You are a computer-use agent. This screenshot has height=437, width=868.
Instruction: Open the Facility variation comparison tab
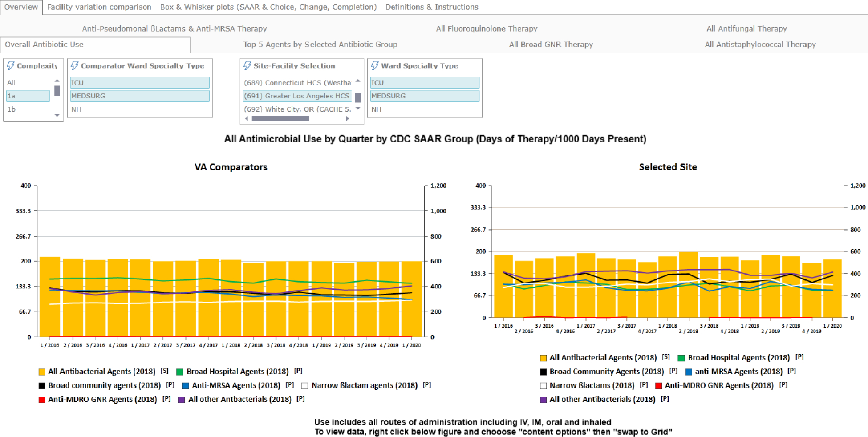(99, 7)
